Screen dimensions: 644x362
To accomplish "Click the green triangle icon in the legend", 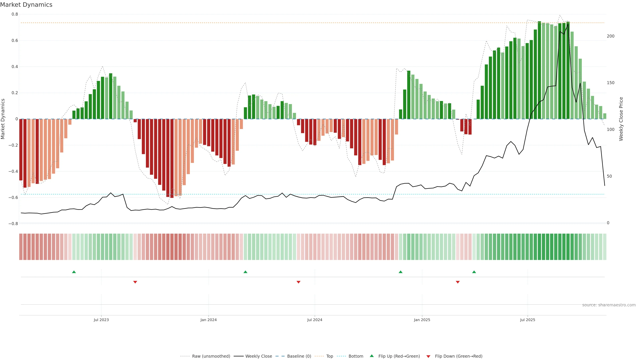I will pos(372,356).
